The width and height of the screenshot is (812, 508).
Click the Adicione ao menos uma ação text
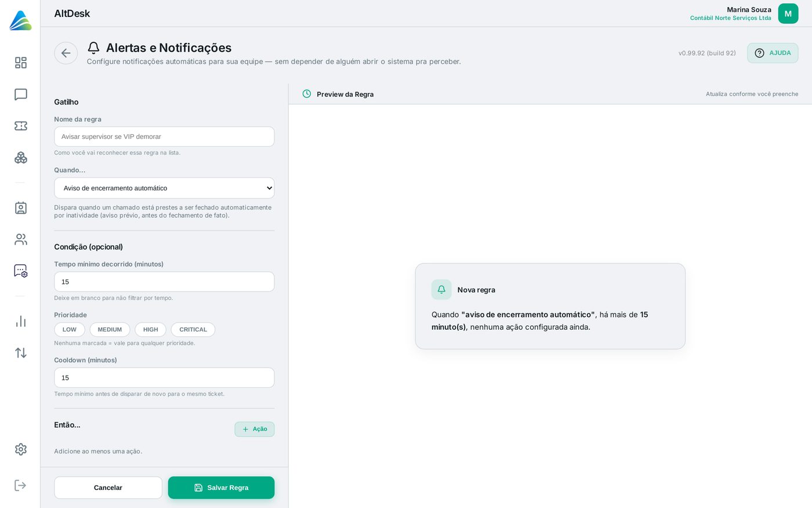click(x=98, y=451)
